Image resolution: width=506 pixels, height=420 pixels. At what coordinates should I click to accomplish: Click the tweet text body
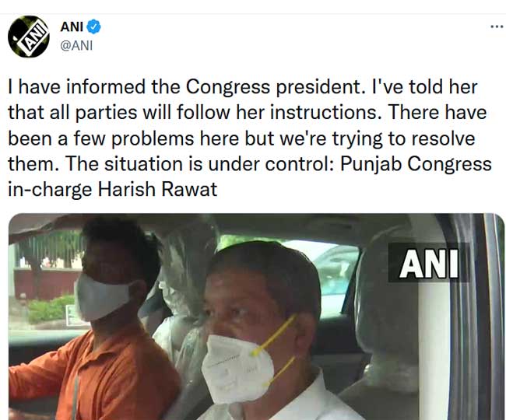click(250, 138)
